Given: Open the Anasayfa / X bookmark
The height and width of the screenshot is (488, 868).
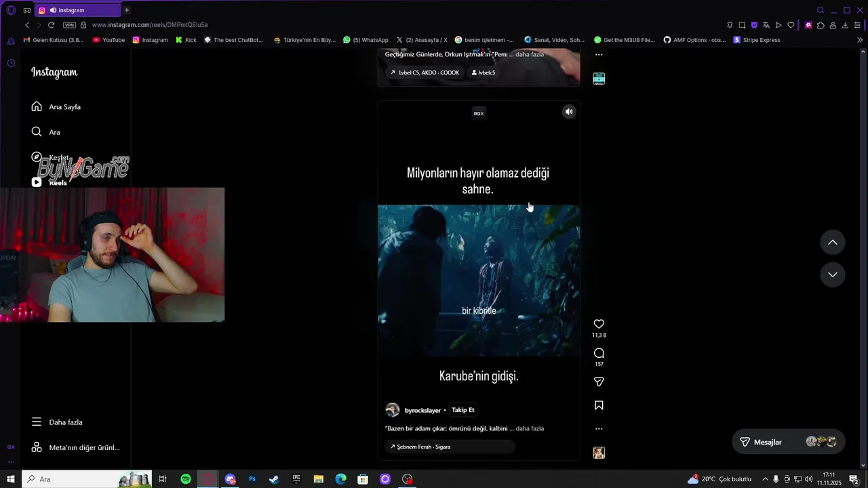Looking at the screenshot, I should 421,40.
